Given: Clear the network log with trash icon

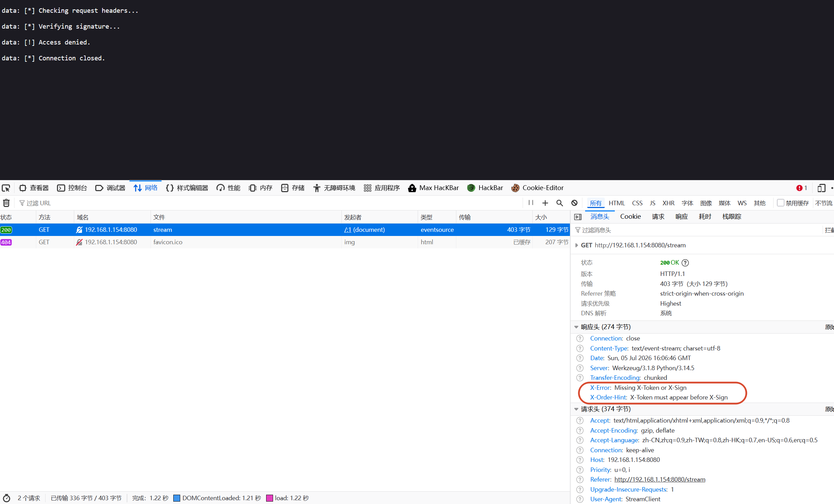Looking at the screenshot, I should click(x=6, y=203).
